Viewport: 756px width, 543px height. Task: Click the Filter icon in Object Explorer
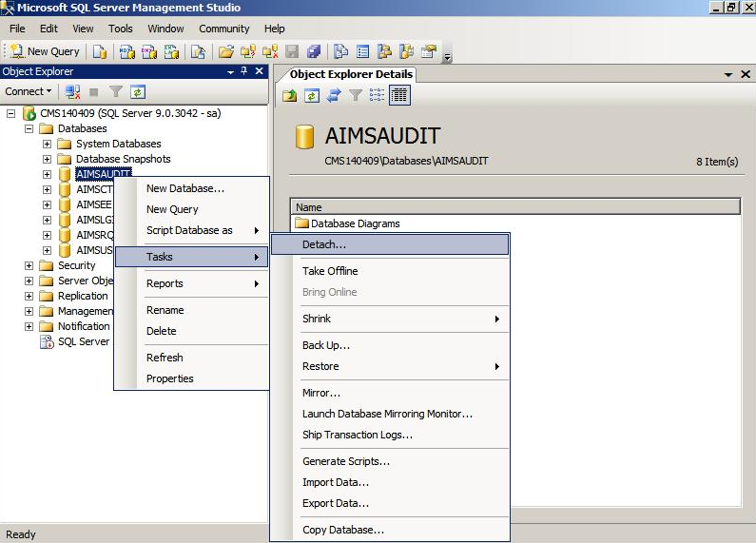coord(116,91)
